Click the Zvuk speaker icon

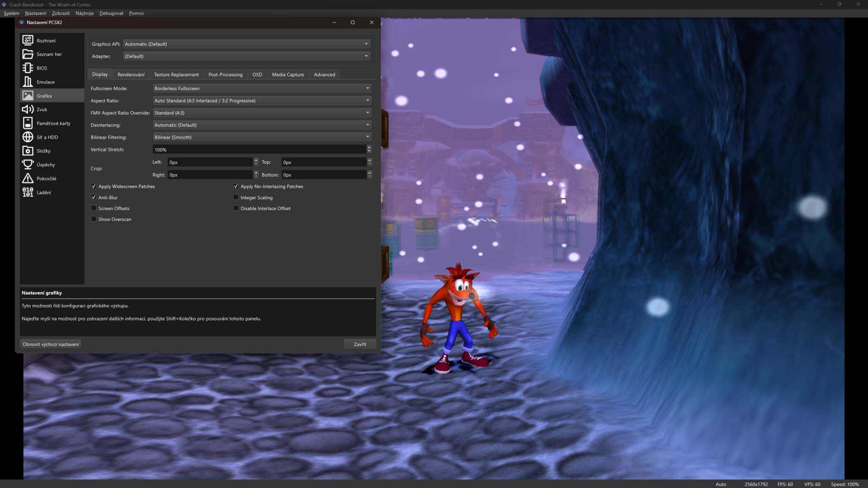click(x=28, y=109)
